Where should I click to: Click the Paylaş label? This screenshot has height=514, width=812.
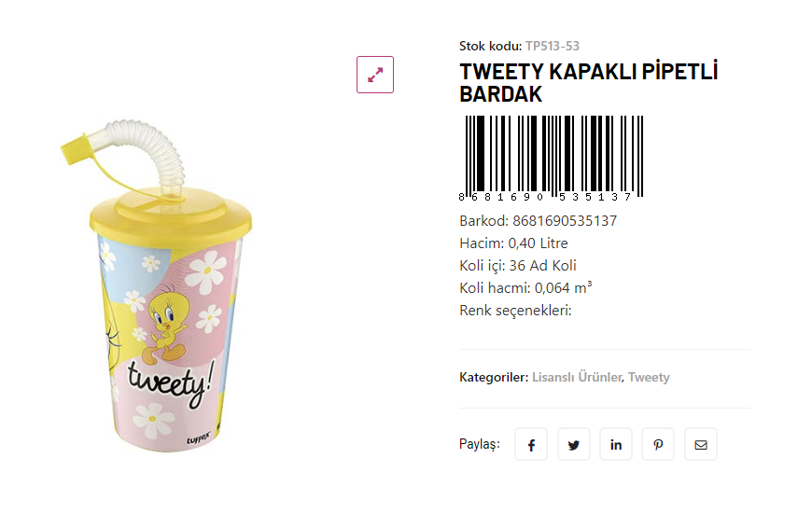pos(480,444)
